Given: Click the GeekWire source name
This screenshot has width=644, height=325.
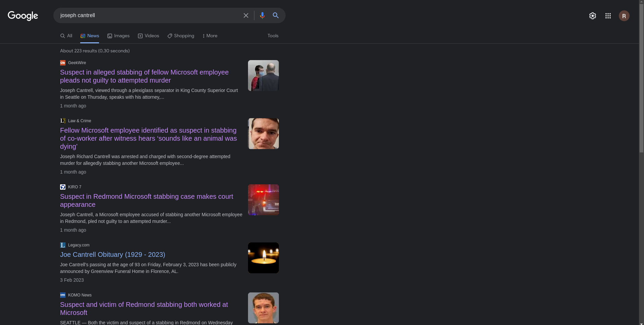Looking at the screenshot, I should (x=77, y=63).
